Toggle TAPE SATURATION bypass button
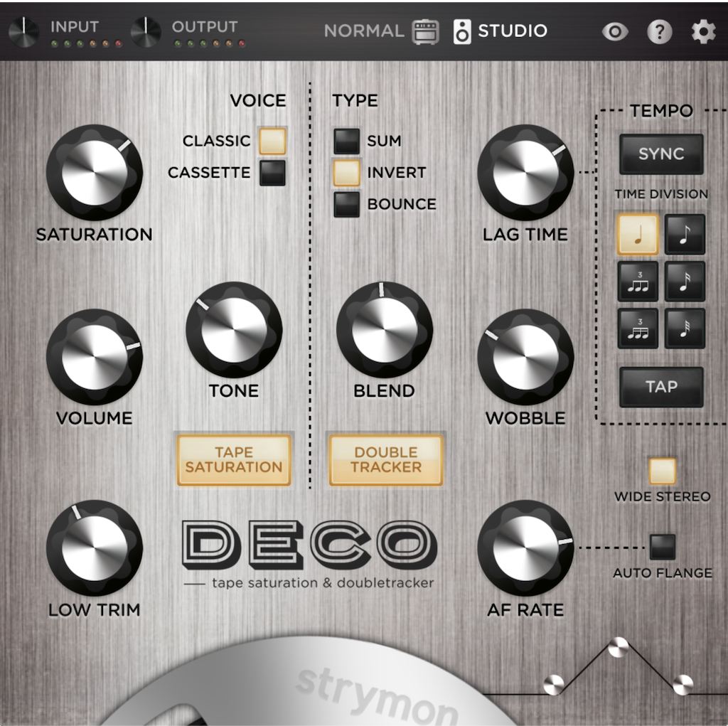The image size is (728, 726). click(234, 460)
